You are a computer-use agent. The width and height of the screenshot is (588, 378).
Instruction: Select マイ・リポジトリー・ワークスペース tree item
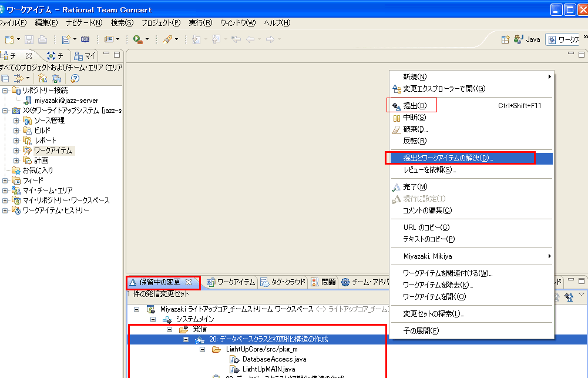click(66, 200)
